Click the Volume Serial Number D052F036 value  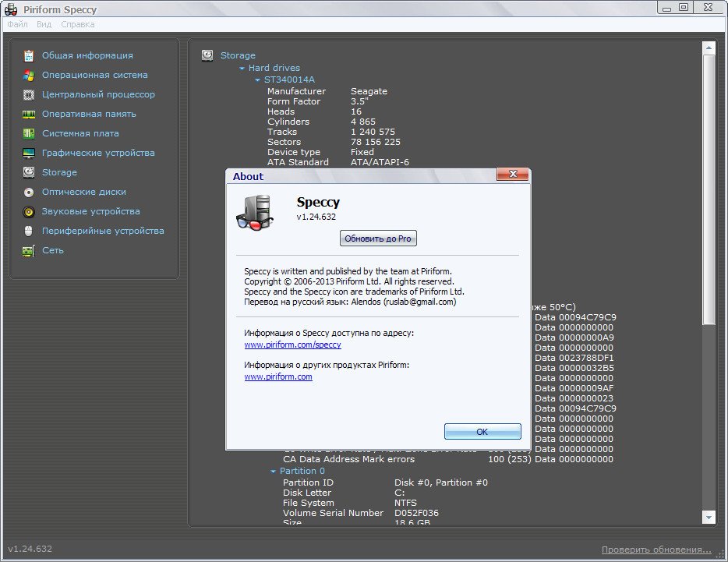416,513
